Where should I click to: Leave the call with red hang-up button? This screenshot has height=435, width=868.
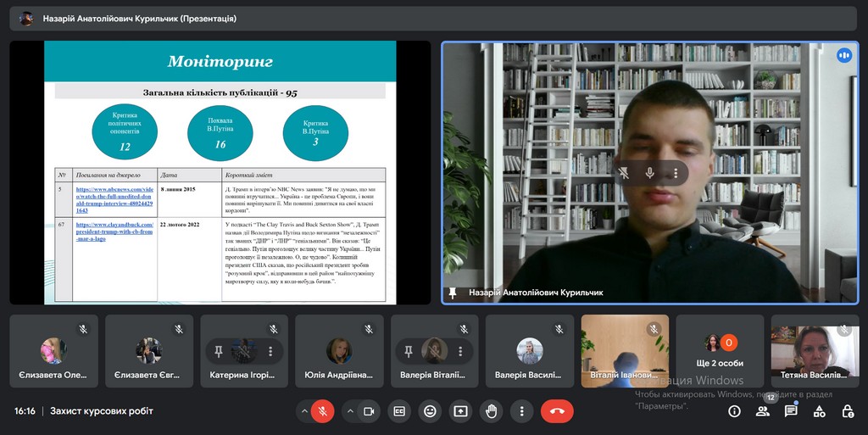click(x=557, y=411)
